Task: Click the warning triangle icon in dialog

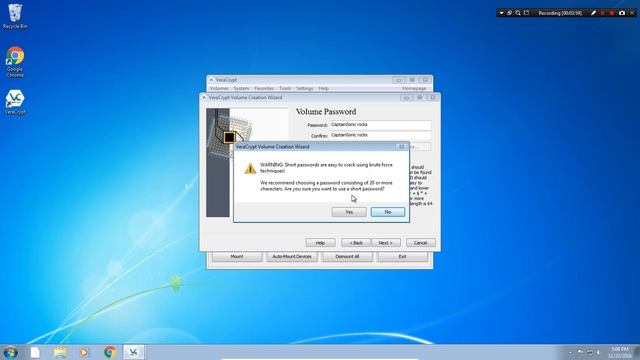Action: (x=250, y=168)
